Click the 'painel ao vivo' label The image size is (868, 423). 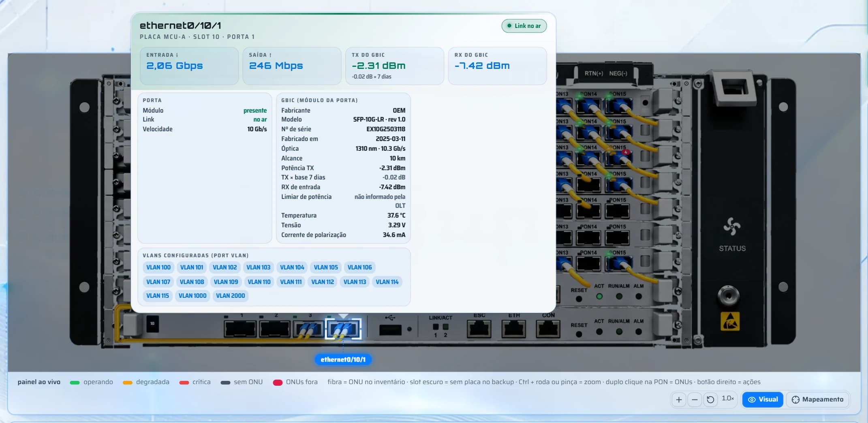39,382
